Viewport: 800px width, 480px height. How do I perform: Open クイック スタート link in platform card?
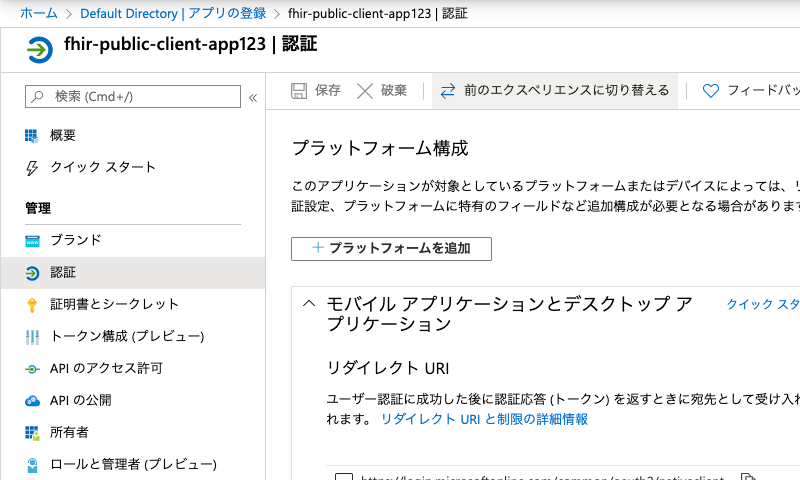(763, 304)
